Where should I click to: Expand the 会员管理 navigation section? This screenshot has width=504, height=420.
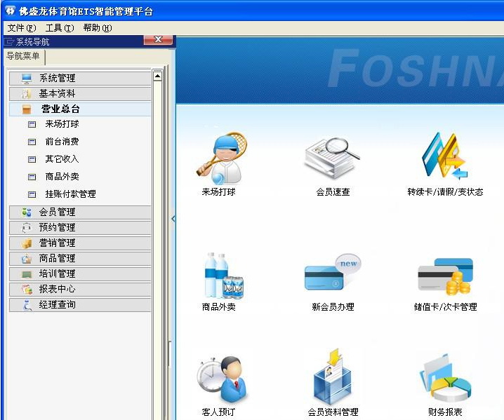coord(80,212)
